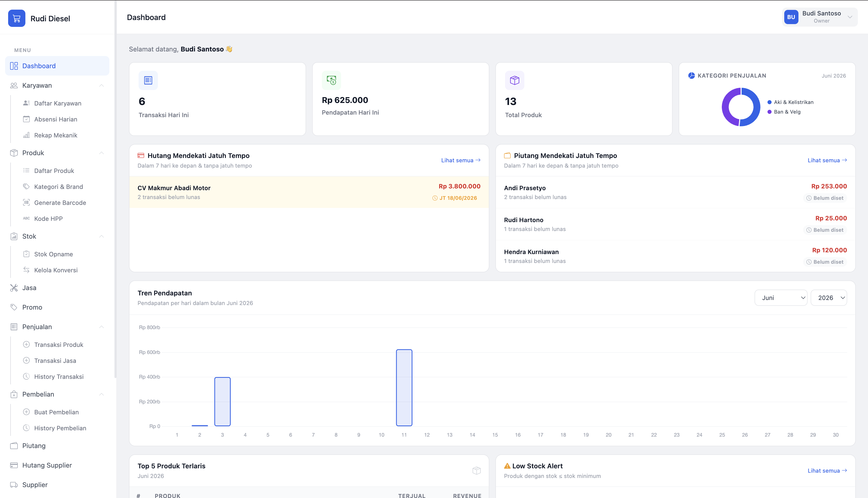Open CV Makmur Abadi Motor debt row

(309, 192)
